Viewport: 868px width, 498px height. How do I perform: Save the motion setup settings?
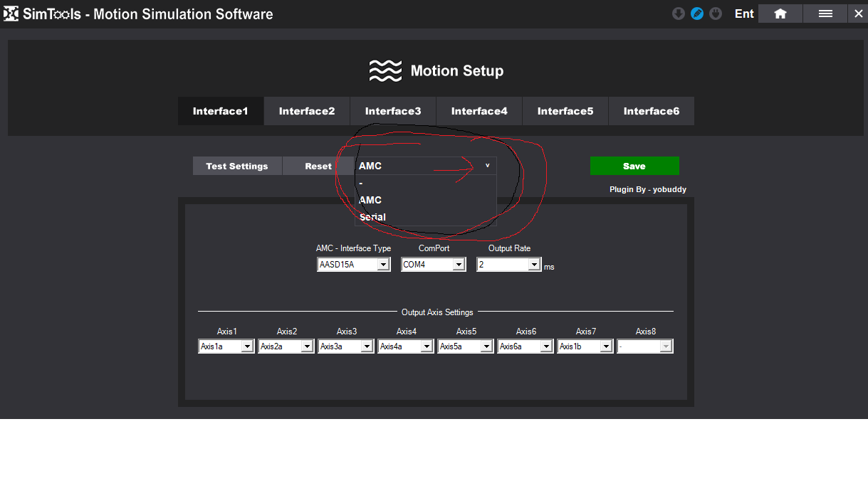(x=634, y=166)
